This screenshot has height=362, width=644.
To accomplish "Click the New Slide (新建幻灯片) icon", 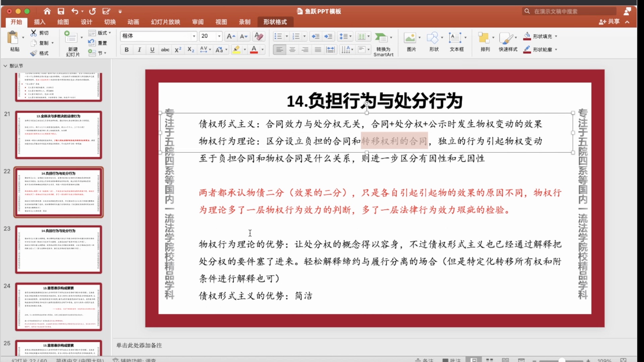I will click(x=71, y=37).
